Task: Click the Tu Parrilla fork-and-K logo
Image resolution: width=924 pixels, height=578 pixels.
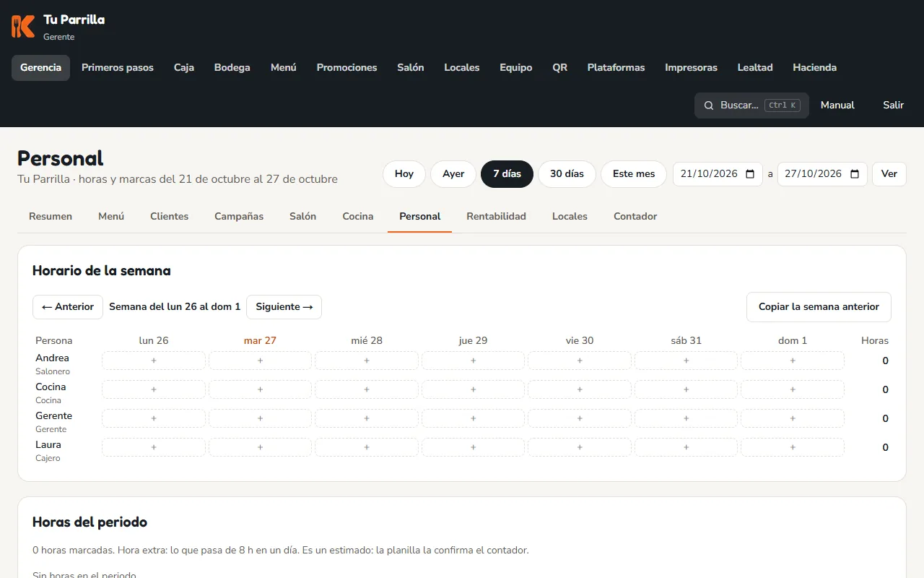Action: (23, 26)
